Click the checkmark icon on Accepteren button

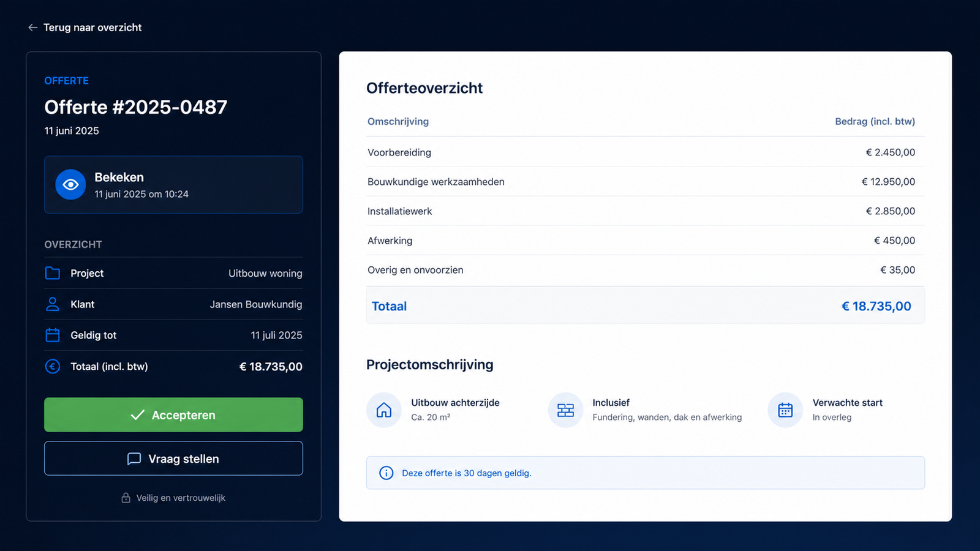(x=138, y=414)
